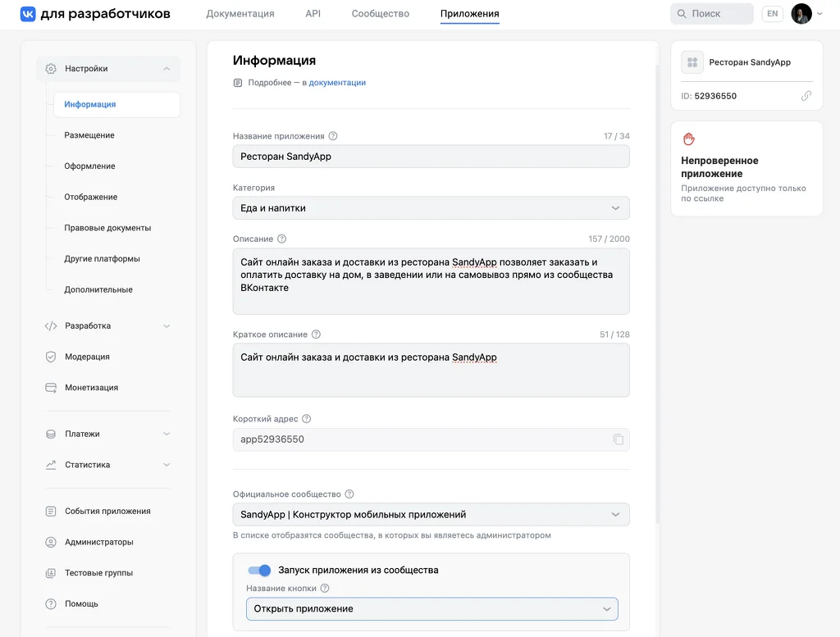Expand the account menu chevron next to the avatar
This screenshot has height=637, width=840.
(819, 14)
